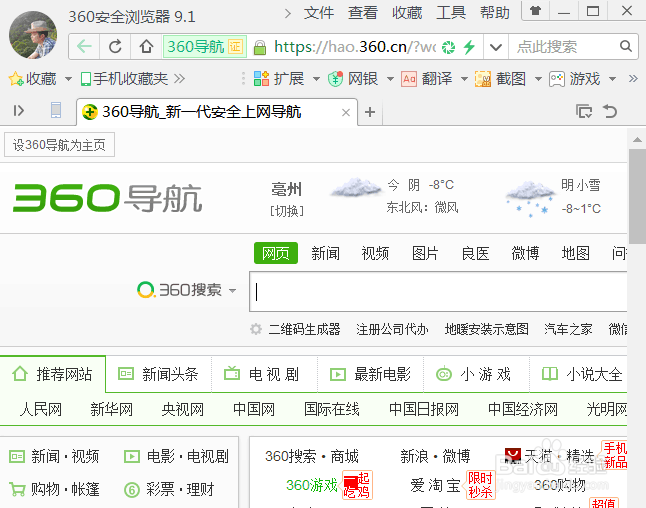Click the Translate Aa icon

point(409,79)
